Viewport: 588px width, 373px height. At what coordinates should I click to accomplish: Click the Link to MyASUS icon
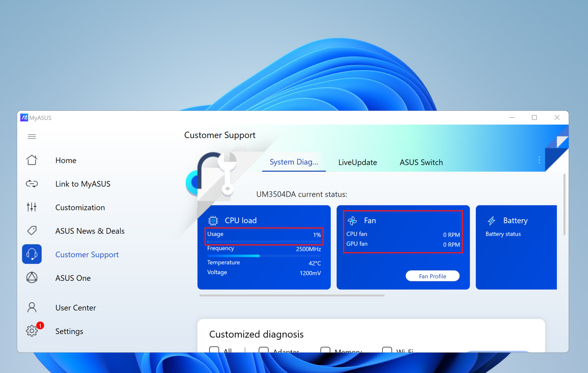32,184
